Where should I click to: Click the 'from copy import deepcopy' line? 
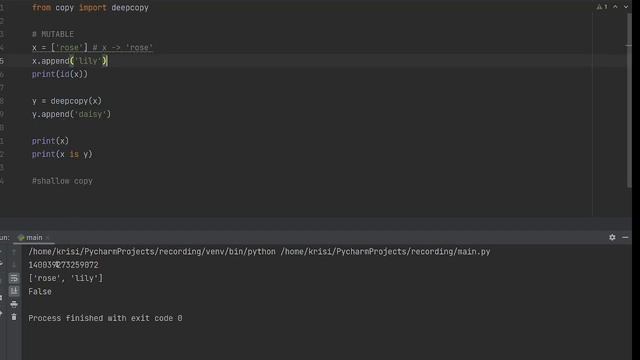[90, 8]
